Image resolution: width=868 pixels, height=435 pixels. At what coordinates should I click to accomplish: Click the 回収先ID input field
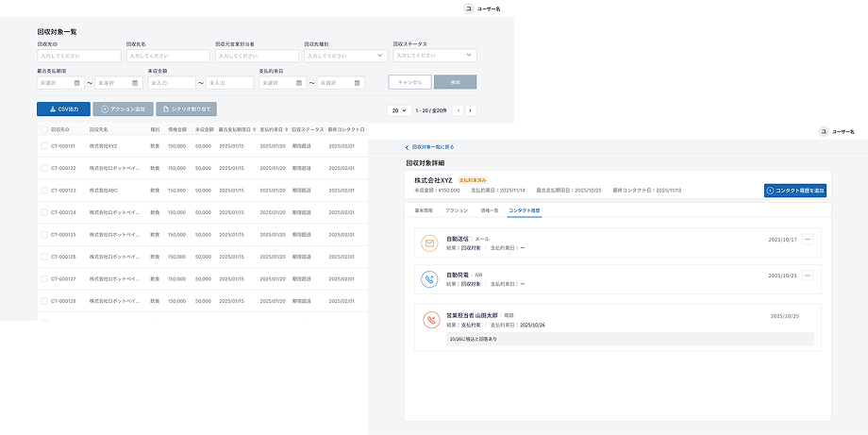(78, 56)
